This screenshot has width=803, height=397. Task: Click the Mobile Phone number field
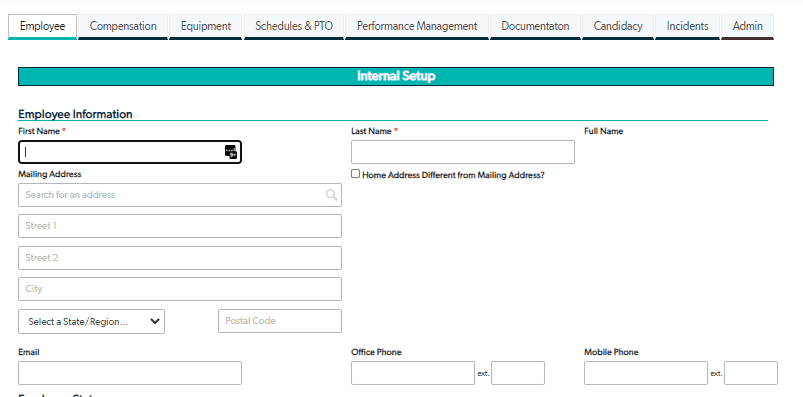pyautogui.click(x=646, y=373)
